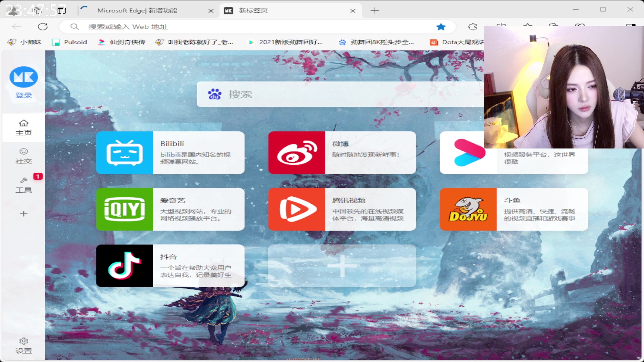Click the sidebar plus add icon

pyautogui.click(x=23, y=214)
